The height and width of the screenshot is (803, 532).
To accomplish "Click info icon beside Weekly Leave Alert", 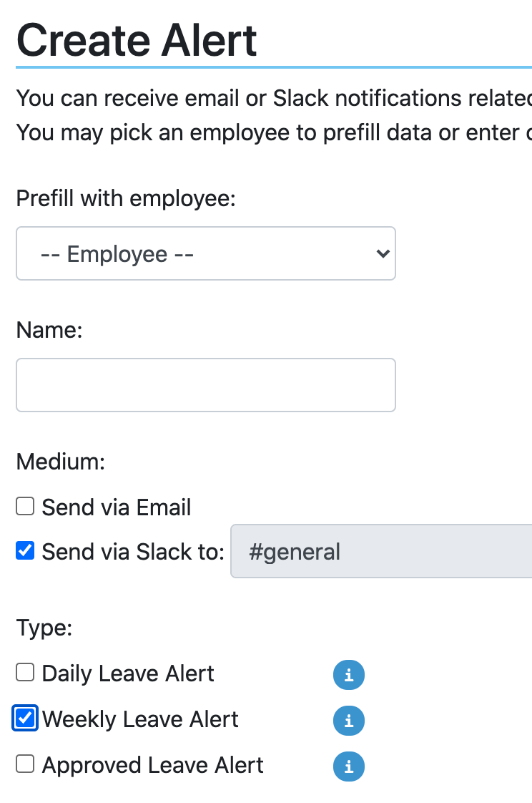I will click(349, 720).
